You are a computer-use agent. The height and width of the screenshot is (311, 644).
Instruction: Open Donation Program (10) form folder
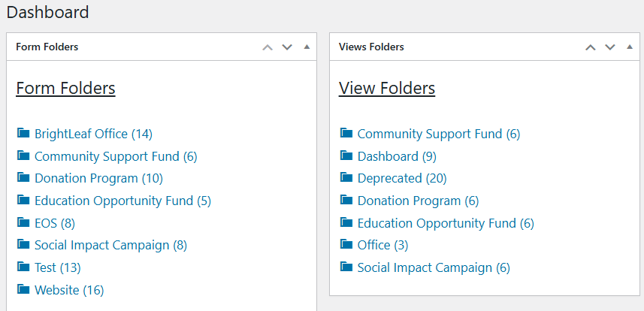pos(98,179)
